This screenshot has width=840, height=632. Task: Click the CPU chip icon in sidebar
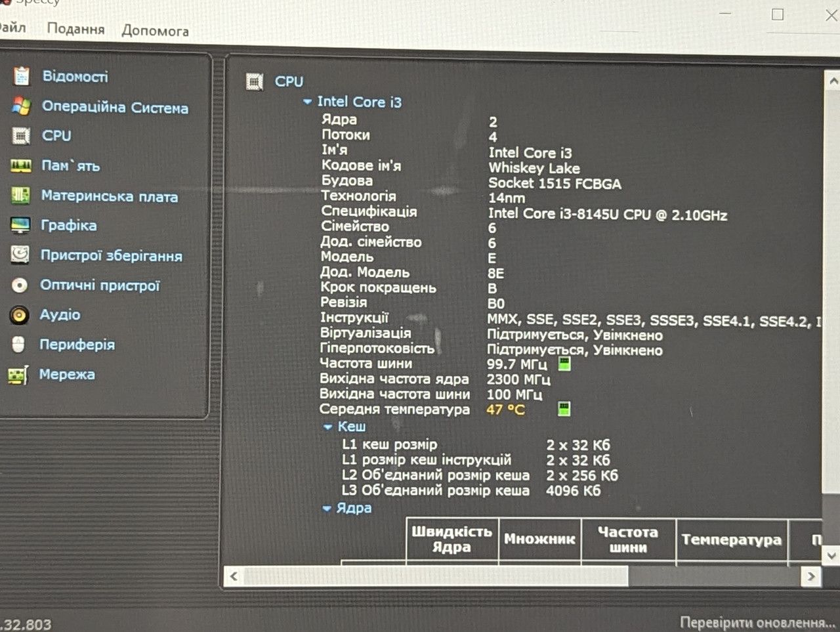(22, 136)
